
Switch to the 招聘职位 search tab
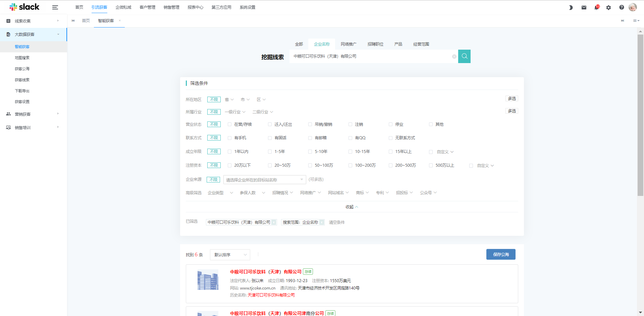click(x=375, y=44)
